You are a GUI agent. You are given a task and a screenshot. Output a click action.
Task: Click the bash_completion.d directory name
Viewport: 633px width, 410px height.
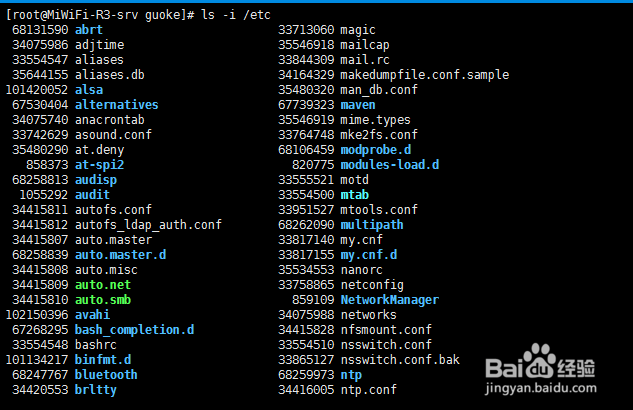(134, 330)
